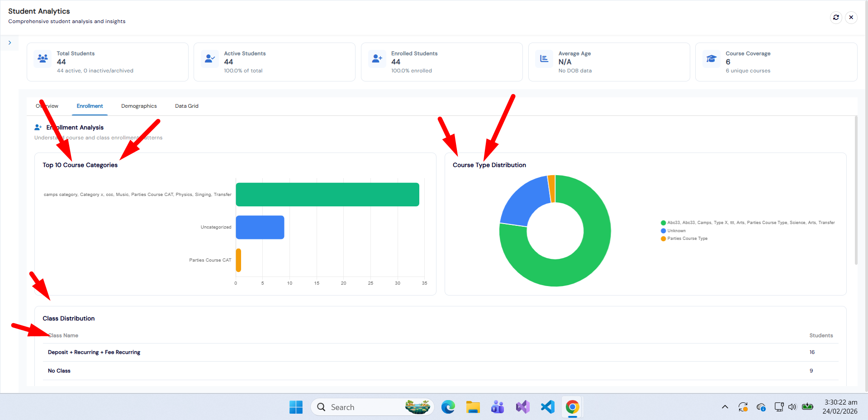Close the Student Analytics panel

851,17
